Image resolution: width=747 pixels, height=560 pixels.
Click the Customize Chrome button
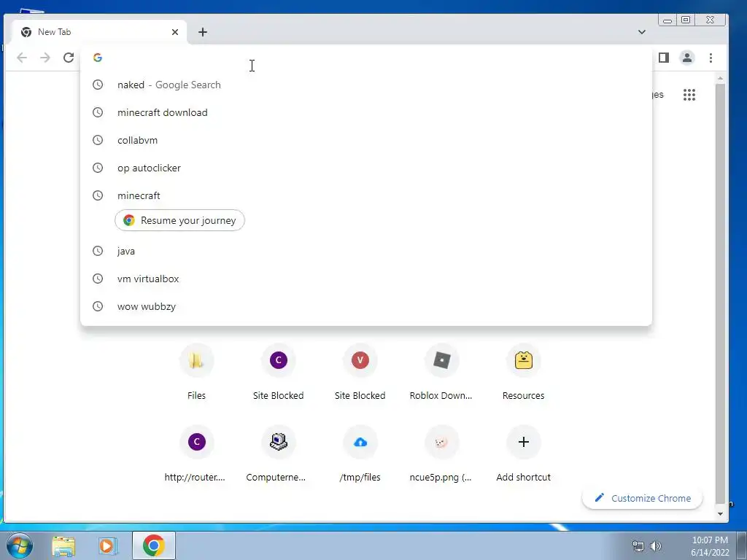pos(642,498)
